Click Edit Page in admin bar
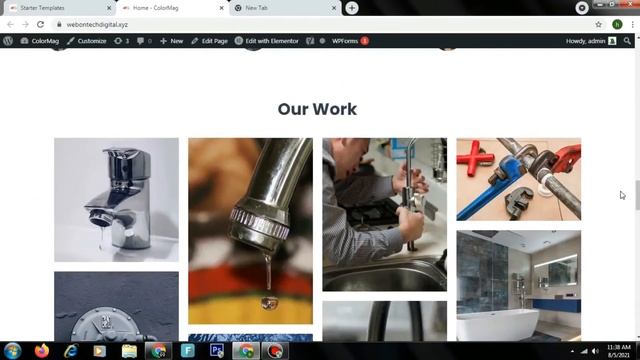The image size is (640, 360). tap(209, 41)
